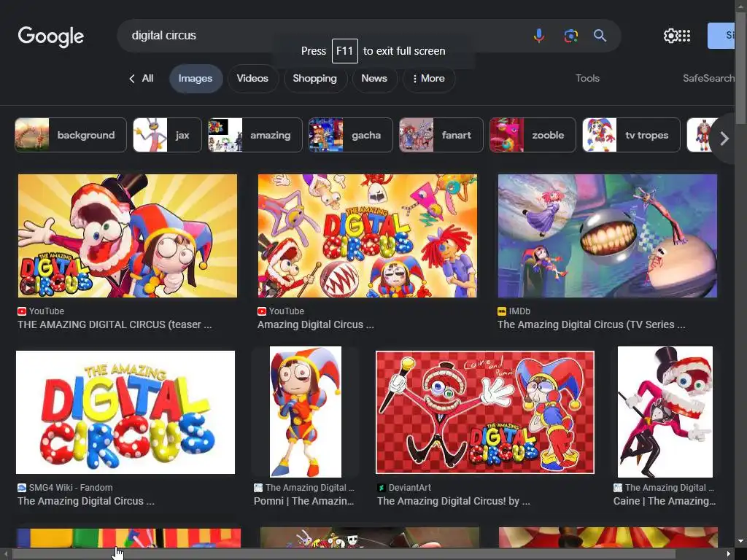Open the IMDb planets poster thumbnail
The height and width of the screenshot is (560, 747).
[608, 236]
